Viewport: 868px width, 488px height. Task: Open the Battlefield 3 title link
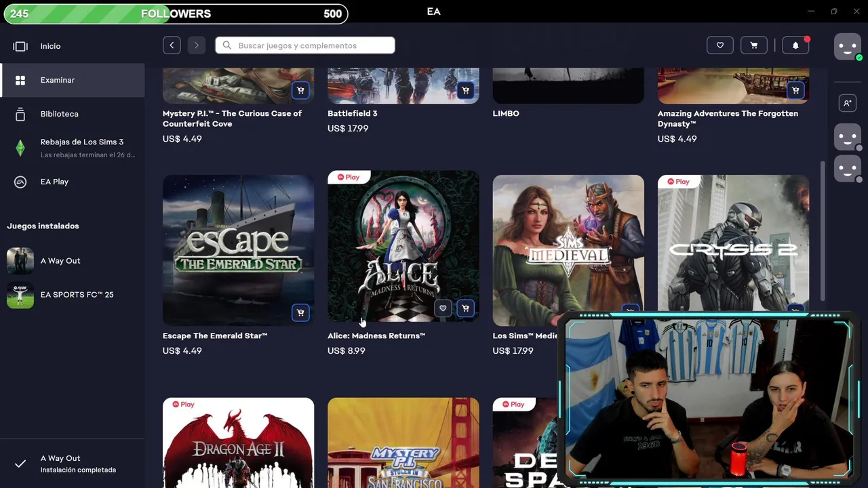(353, 113)
